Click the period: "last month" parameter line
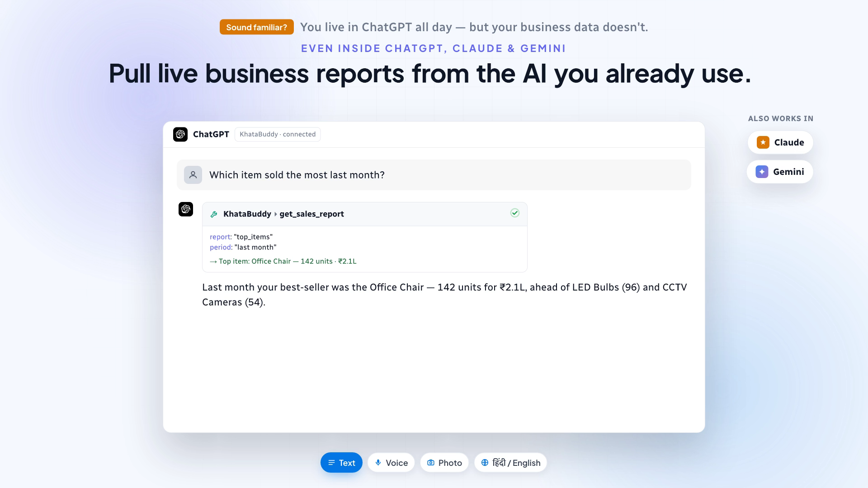This screenshot has height=488, width=868. point(243,247)
